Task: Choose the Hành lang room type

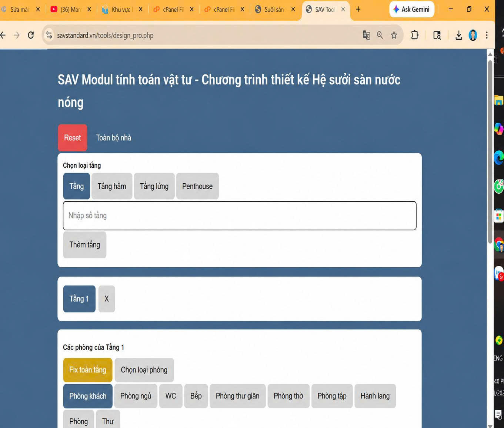Action: 375,396
